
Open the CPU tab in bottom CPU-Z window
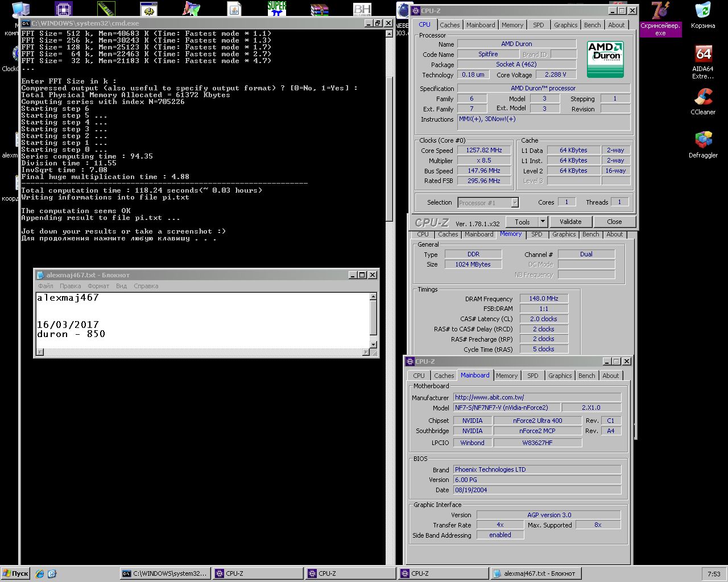[419, 376]
